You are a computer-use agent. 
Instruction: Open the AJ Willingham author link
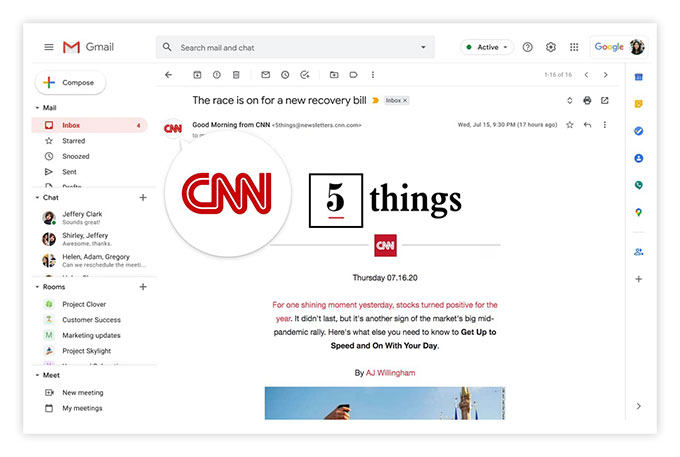click(x=390, y=373)
